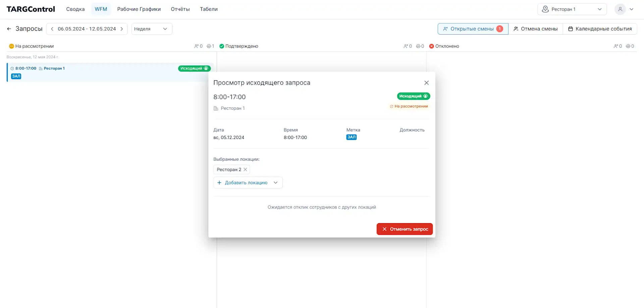This screenshot has height=308, width=644.
Task: Click the Должность column label in the dialog
Action: (x=412, y=130)
